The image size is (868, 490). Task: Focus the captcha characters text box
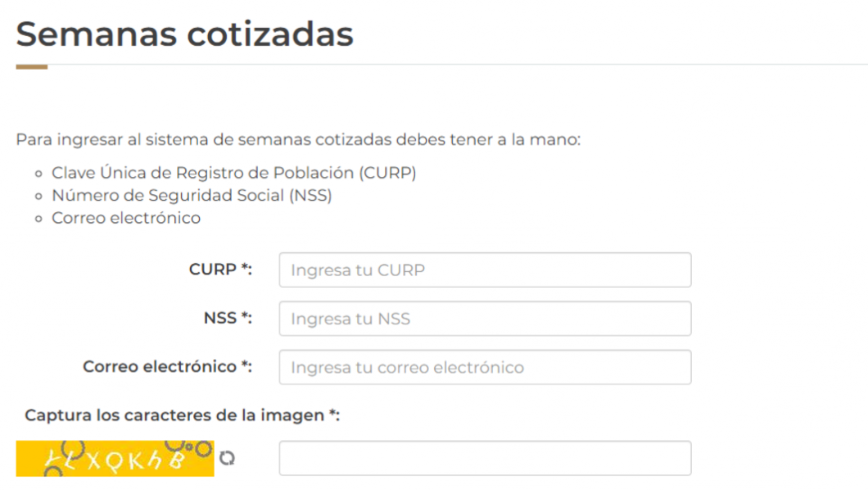[x=485, y=458]
